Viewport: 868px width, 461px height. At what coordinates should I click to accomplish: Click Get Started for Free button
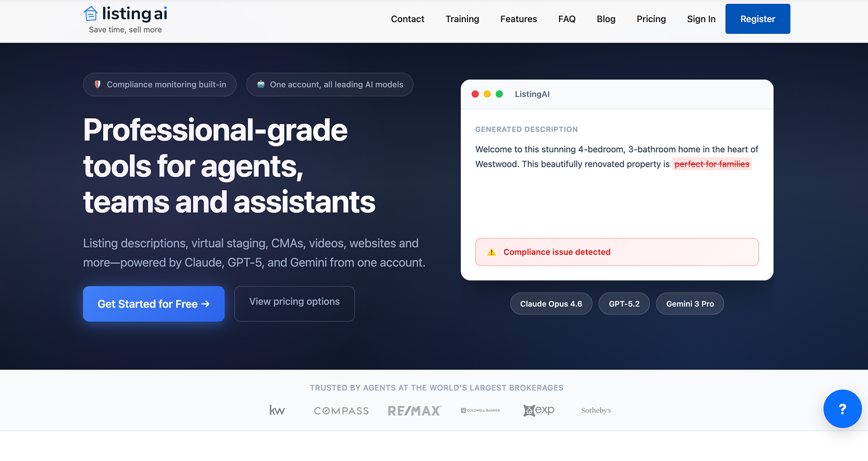coord(154,304)
